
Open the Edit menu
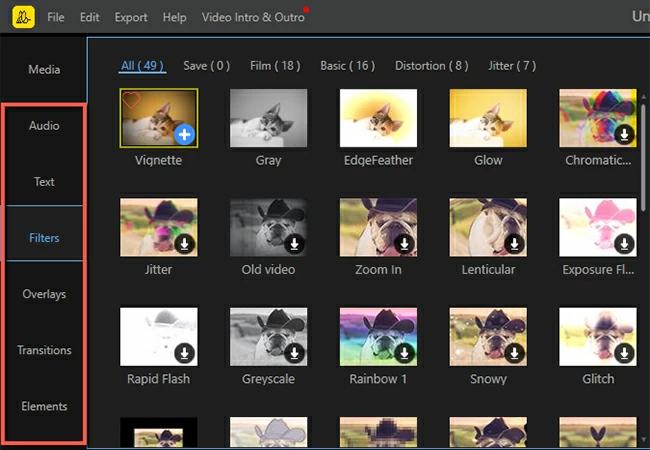90,17
